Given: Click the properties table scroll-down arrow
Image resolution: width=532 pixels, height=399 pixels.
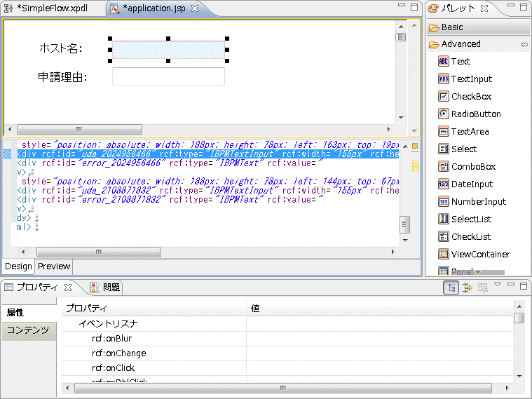Looking at the screenshot, I should 519,377.
